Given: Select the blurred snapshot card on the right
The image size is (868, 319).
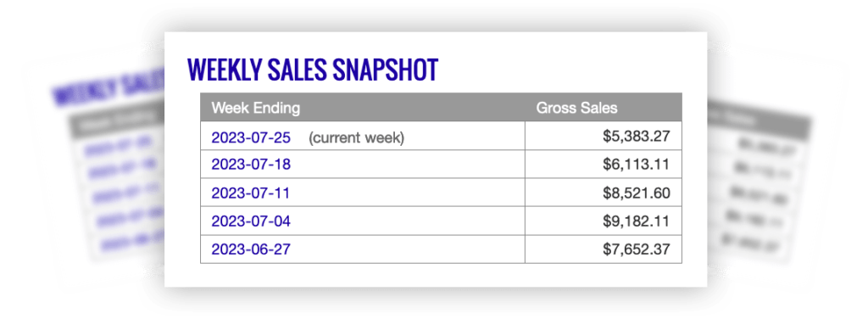Looking at the screenshot, I should 761,177.
